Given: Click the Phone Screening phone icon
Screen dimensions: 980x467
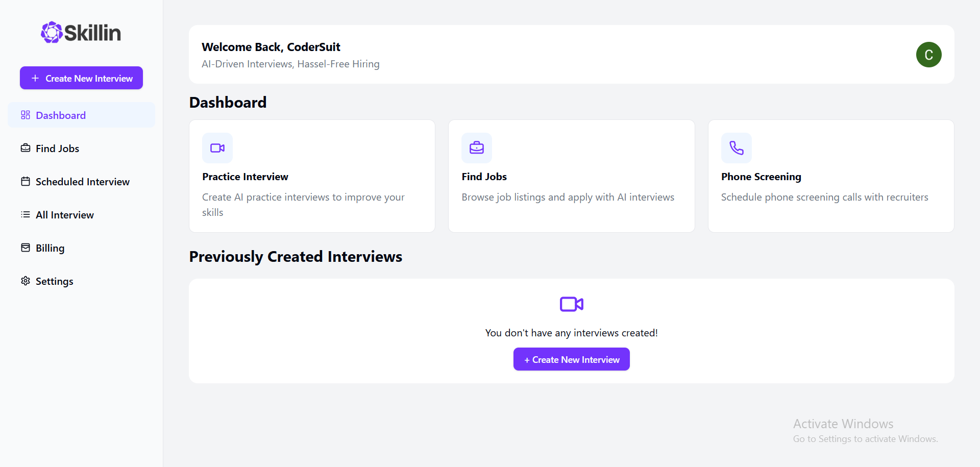Looking at the screenshot, I should coord(736,148).
